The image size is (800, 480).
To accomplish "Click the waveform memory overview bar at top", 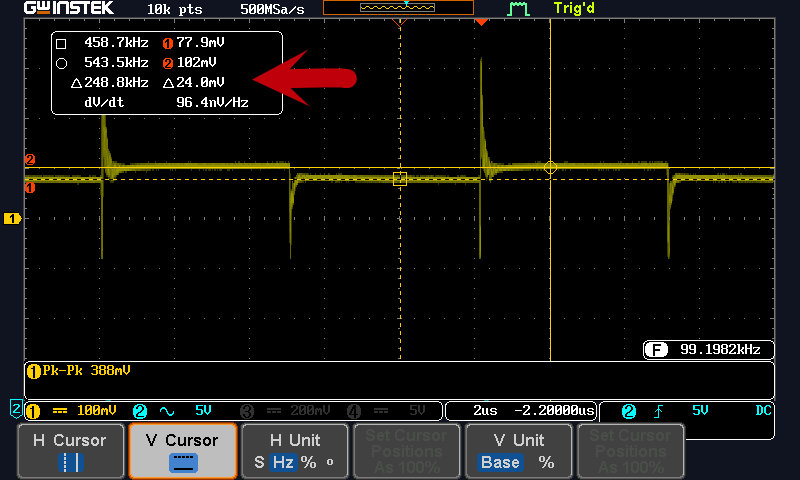I will (x=398, y=8).
